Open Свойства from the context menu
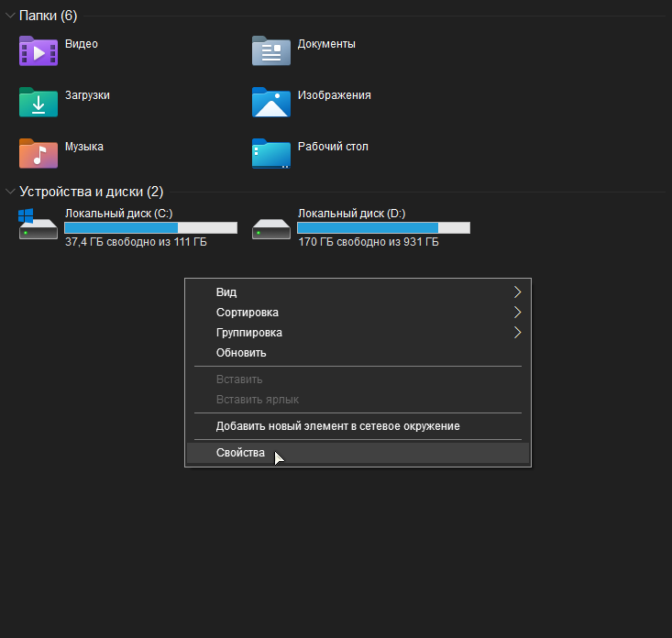Screen dimensions: 672x638 [358, 453]
